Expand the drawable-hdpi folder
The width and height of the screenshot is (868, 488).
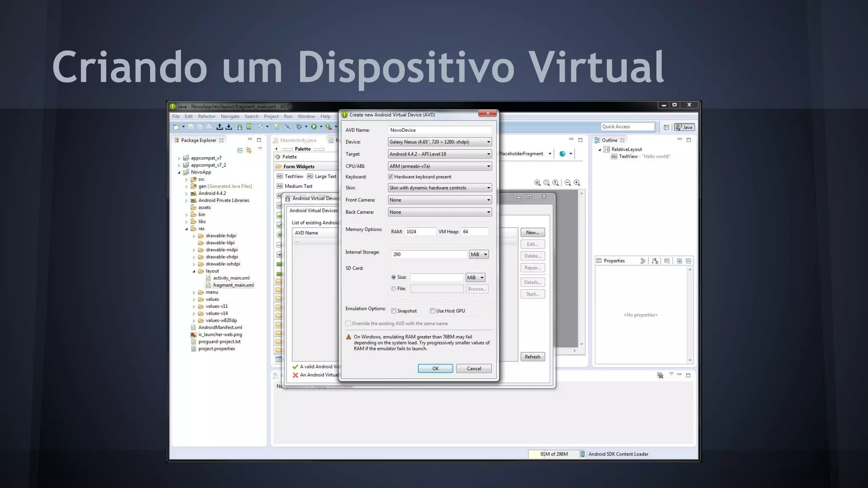point(194,236)
